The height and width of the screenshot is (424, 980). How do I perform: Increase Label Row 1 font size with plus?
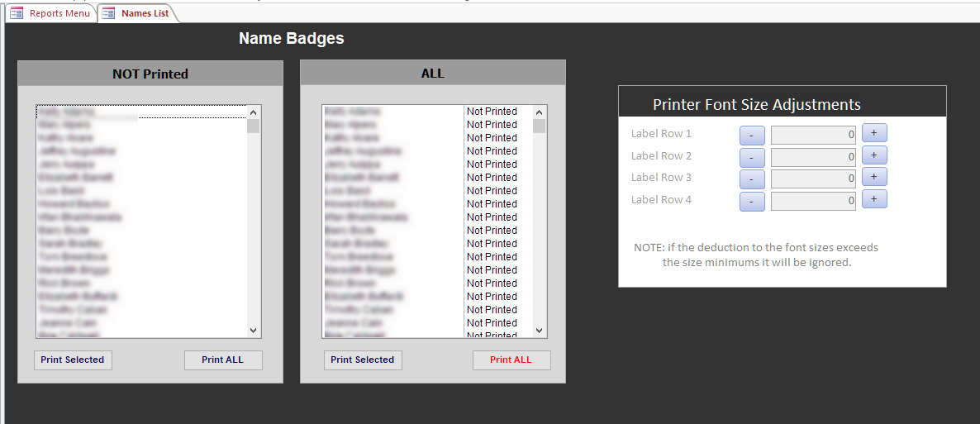(x=874, y=133)
